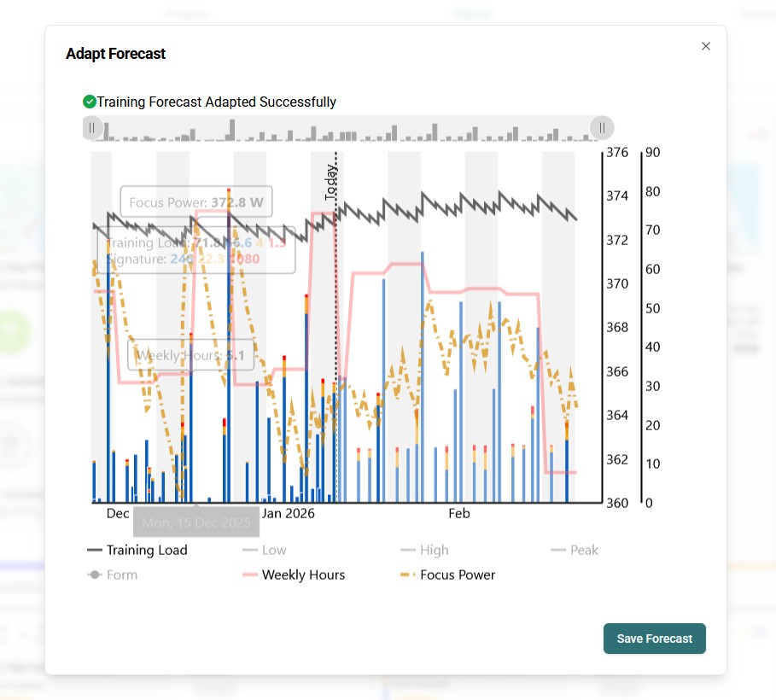Click the Mon, 15 Dec 2025 date label
This screenshot has width=776, height=700.
pyautogui.click(x=195, y=522)
